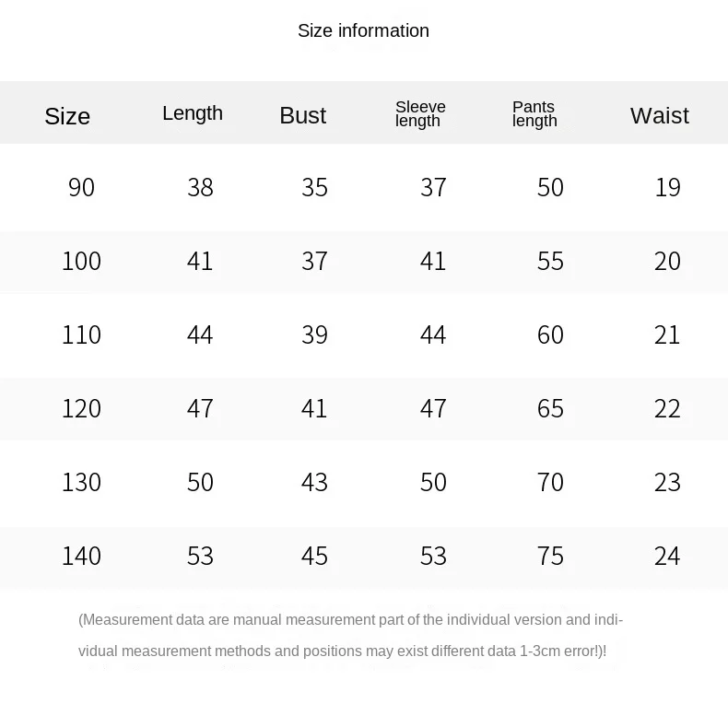The height and width of the screenshot is (704, 728).
Task: Select the waist value 24
Action: click(667, 556)
